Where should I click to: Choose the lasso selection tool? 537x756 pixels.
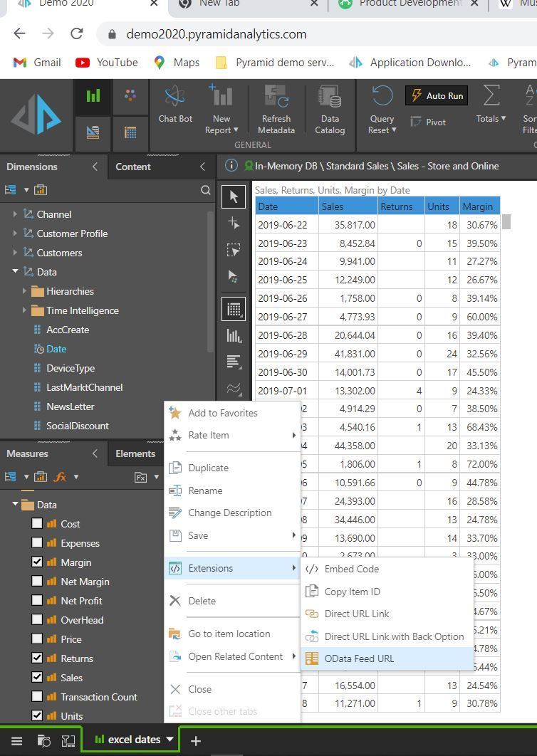[x=234, y=250]
